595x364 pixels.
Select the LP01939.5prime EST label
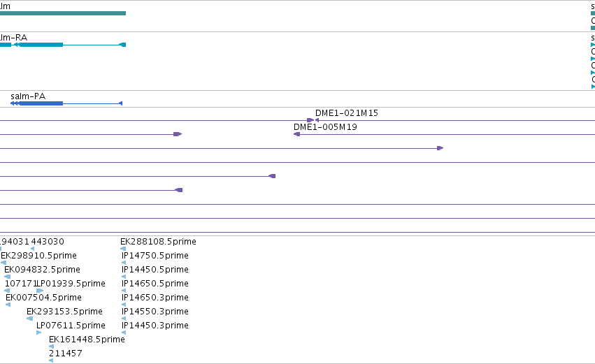(x=71, y=284)
